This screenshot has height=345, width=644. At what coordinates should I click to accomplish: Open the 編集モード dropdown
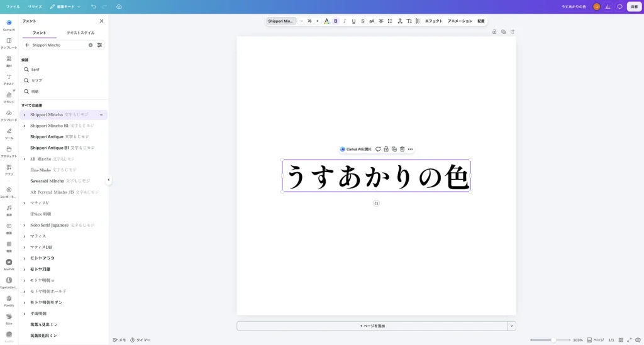click(x=65, y=6)
